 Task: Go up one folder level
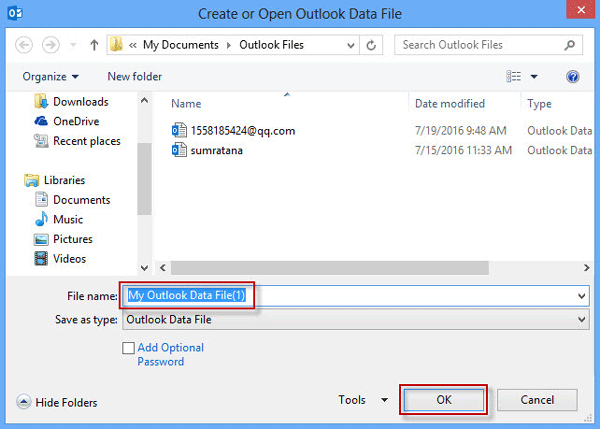click(x=94, y=45)
